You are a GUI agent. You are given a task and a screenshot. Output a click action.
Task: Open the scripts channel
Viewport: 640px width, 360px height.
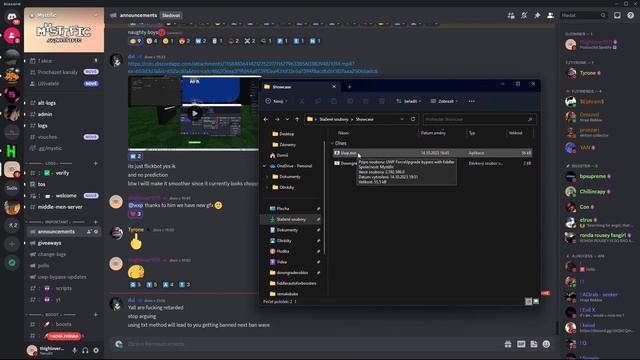pyautogui.click(x=63, y=288)
